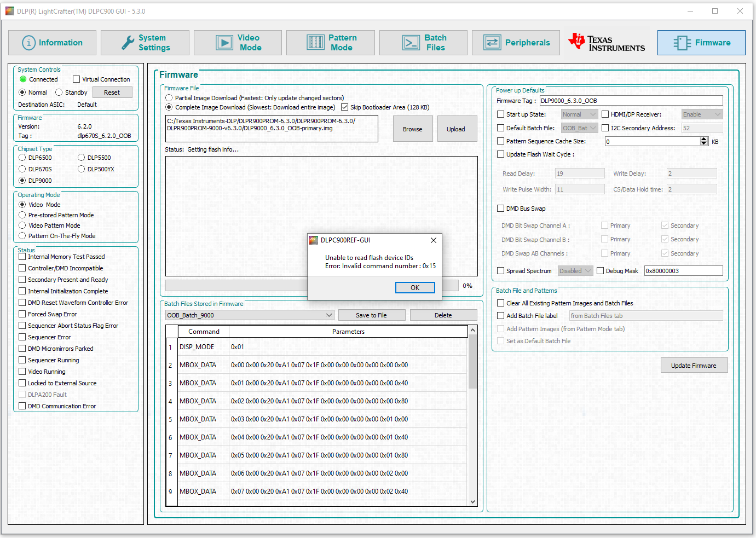Click the Browse button
Image resolution: width=756 pixels, height=538 pixels.
tap(413, 129)
